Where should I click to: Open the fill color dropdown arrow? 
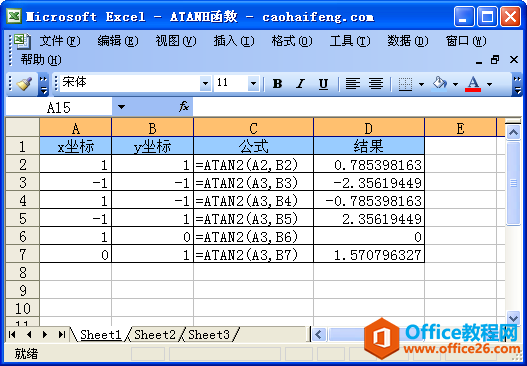455,84
